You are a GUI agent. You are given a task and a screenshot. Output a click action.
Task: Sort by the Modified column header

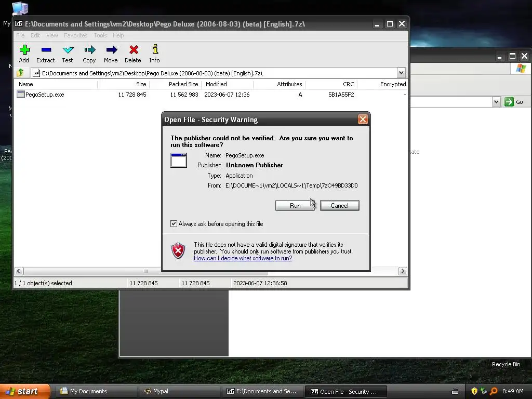click(x=228, y=84)
